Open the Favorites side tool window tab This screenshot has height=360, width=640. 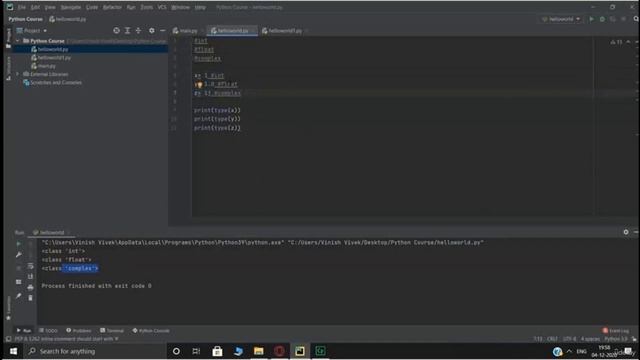coord(8,308)
